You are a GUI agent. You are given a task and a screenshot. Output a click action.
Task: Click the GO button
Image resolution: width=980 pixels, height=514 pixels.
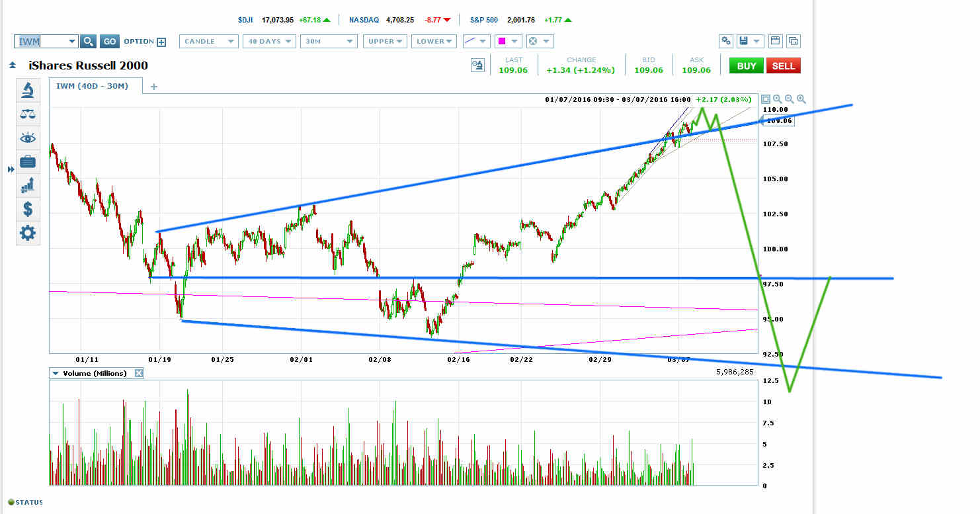point(110,42)
